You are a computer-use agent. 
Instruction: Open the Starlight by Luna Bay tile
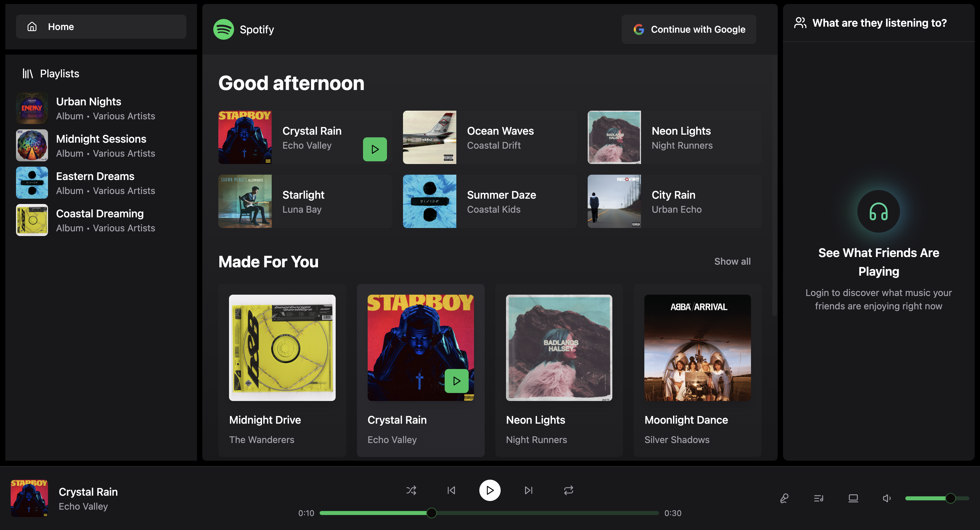click(305, 201)
